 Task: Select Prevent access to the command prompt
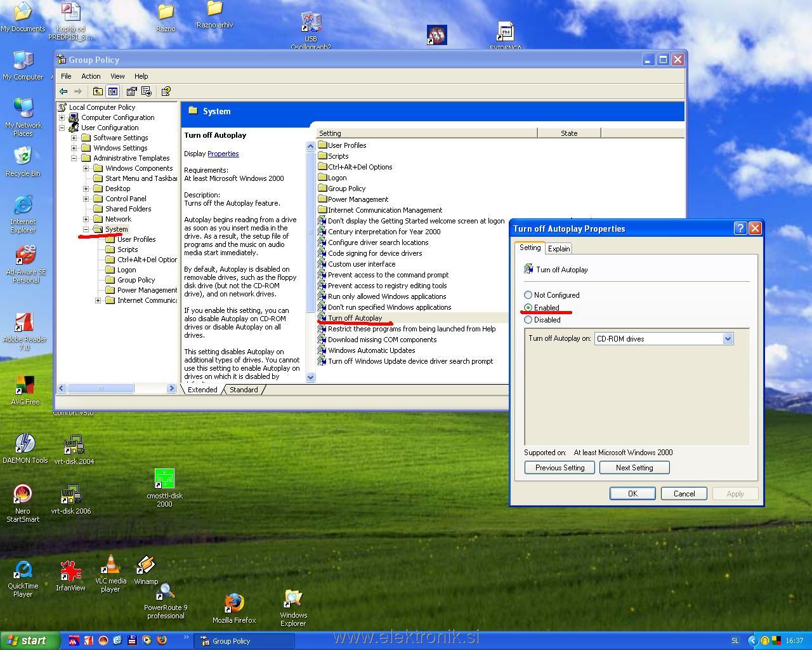tap(388, 275)
